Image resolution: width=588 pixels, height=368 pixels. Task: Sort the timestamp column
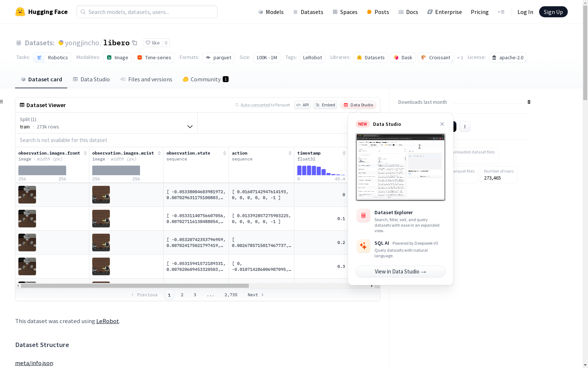(344, 153)
